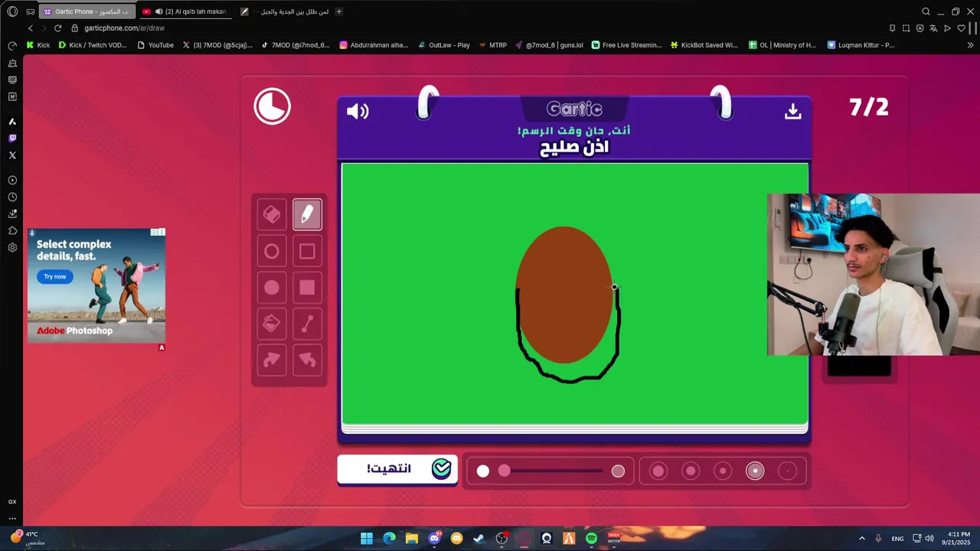Click the redo arrow in the drawing tools
The width and height of the screenshot is (980, 551).
click(272, 360)
